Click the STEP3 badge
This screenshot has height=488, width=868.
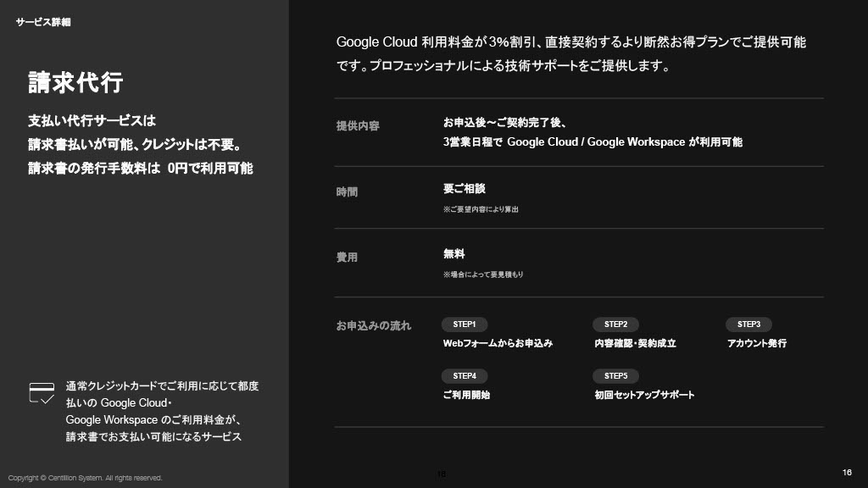click(748, 324)
